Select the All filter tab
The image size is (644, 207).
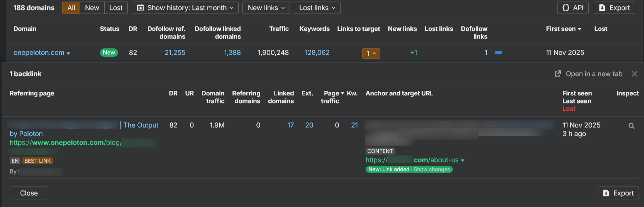(x=71, y=8)
